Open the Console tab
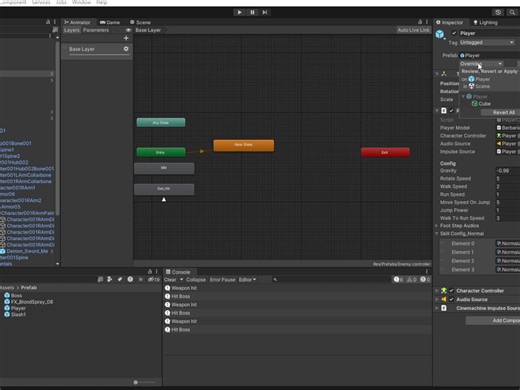This screenshot has height=390, width=520. [178, 272]
